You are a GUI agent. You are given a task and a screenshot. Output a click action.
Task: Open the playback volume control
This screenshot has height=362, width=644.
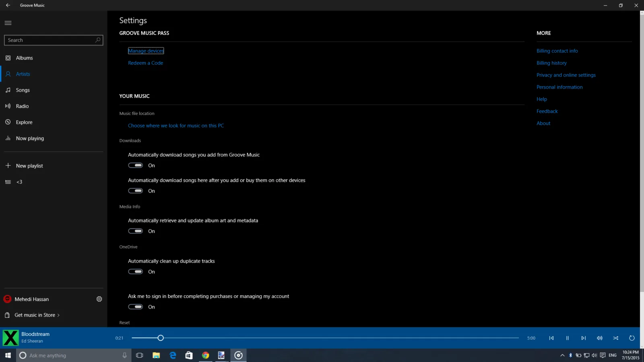coord(600,338)
